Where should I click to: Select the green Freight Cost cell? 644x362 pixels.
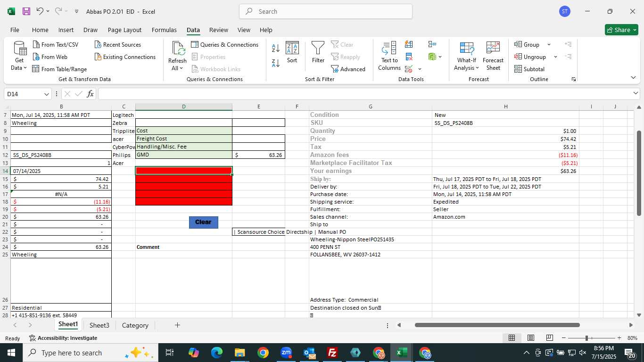[x=183, y=139]
